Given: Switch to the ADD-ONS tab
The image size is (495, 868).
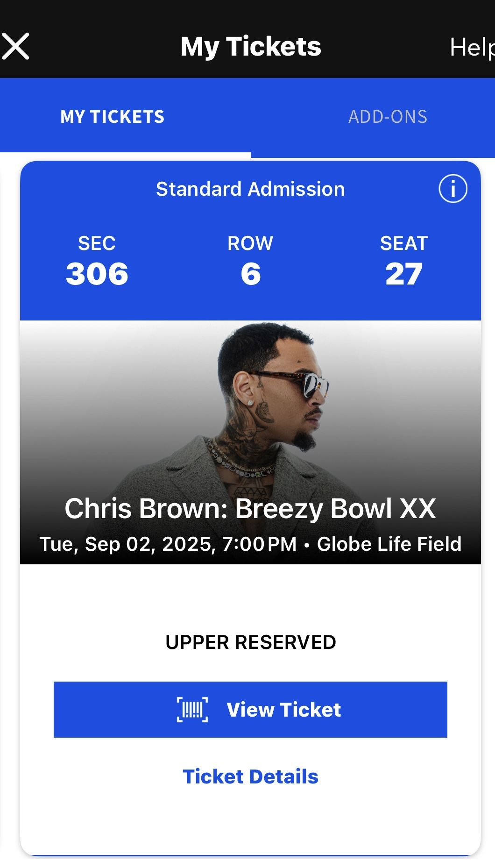Looking at the screenshot, I should pyautogui.click(x=388, y=117).
